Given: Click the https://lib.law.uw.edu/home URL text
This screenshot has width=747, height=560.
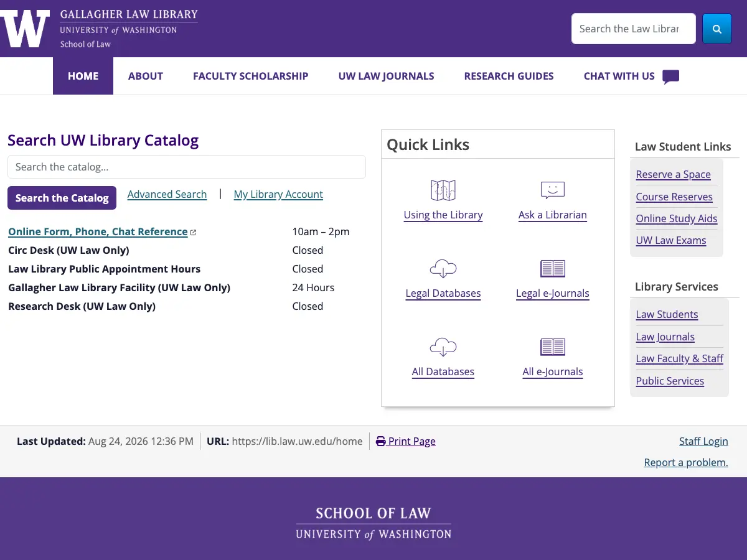Looking at the screenshot, I should 298,441.
